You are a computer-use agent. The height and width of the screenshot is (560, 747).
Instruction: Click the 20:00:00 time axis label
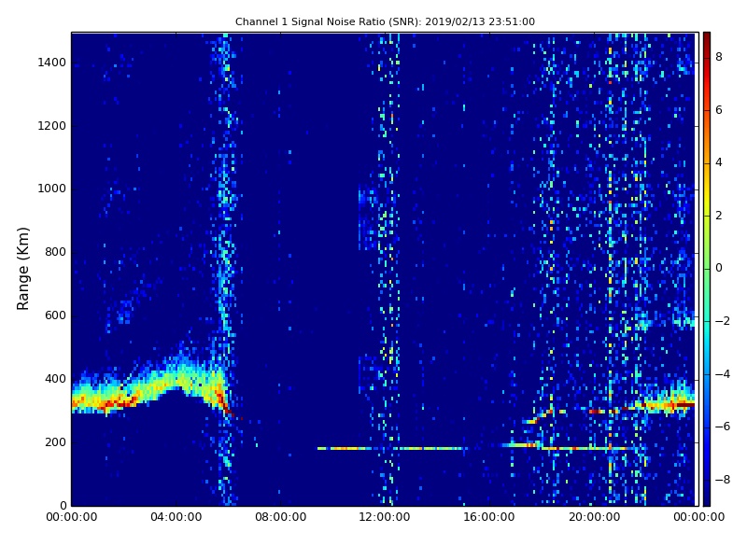click(x=594, y=517)
